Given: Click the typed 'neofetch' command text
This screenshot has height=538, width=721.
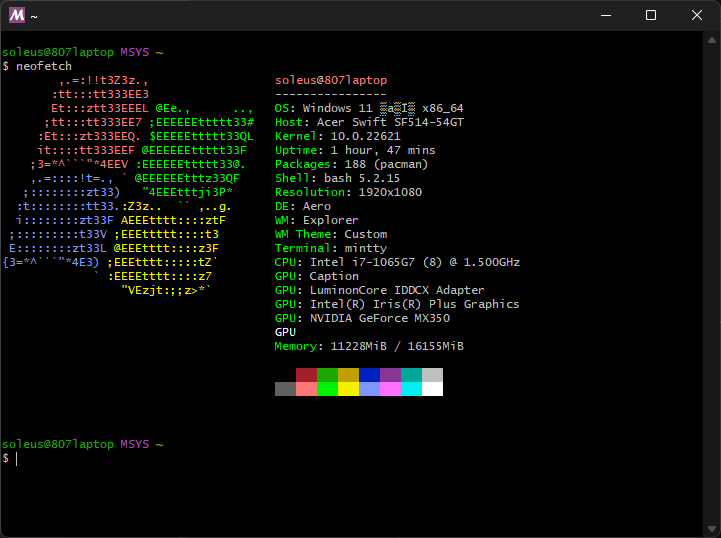Looking at the screenshot, I should tap(44, 66).
